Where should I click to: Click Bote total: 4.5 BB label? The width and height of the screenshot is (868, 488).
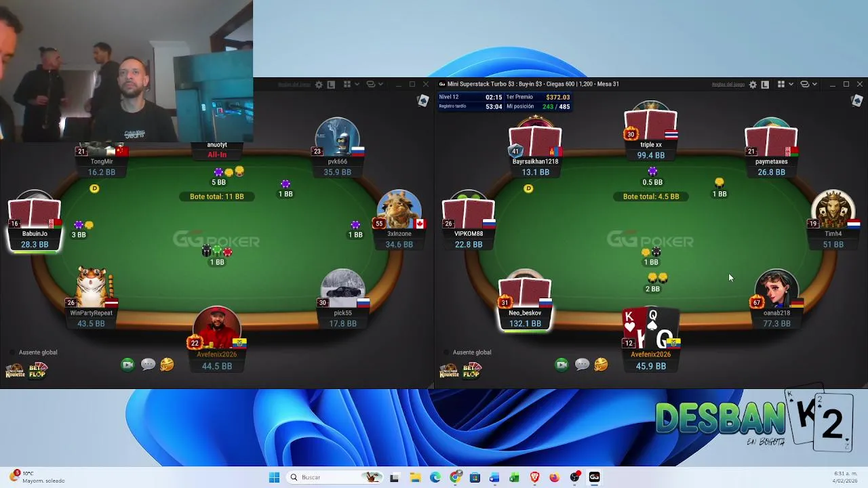tap(650, 197)
